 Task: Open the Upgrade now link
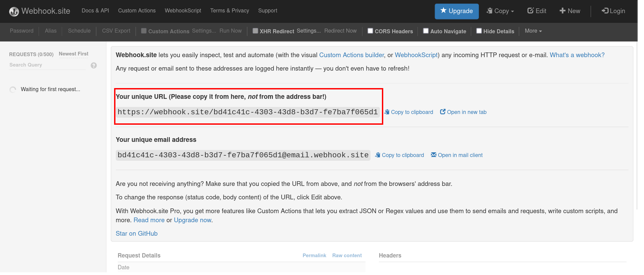click(193, 220)
